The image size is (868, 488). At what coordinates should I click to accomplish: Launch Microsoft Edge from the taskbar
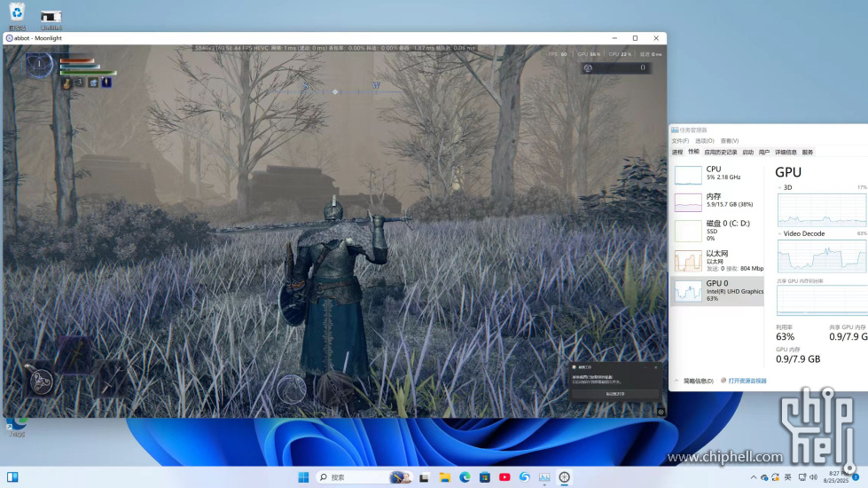[x=465, y=477]
